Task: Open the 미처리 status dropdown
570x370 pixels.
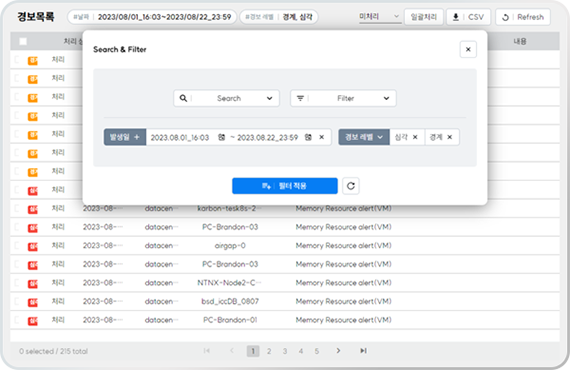Action: coord(380,17)
